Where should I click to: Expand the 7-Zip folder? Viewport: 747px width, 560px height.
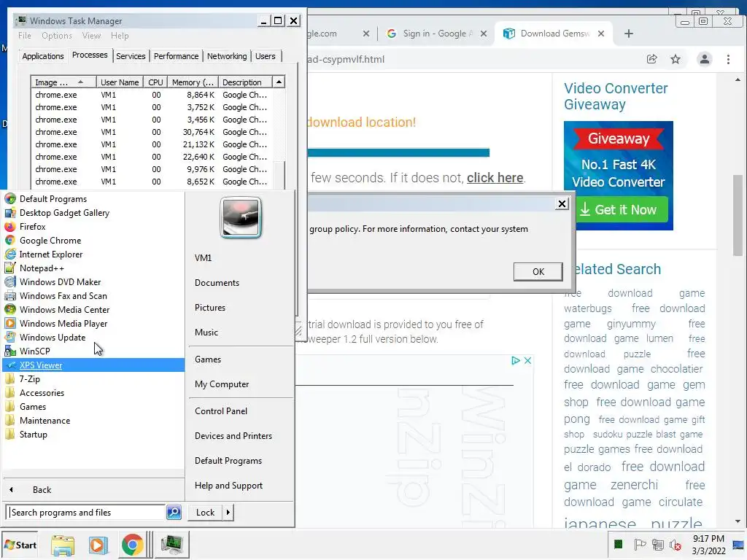29,379
